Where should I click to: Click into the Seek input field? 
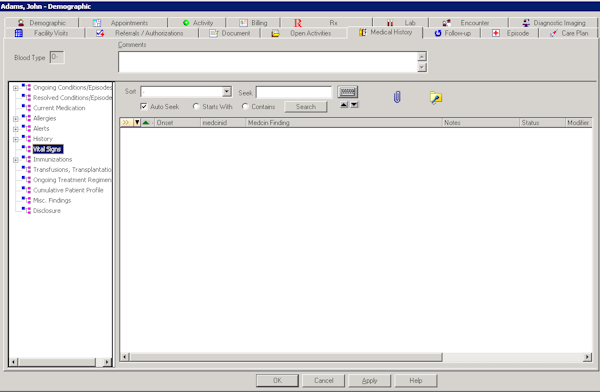(x=294, y=92)
